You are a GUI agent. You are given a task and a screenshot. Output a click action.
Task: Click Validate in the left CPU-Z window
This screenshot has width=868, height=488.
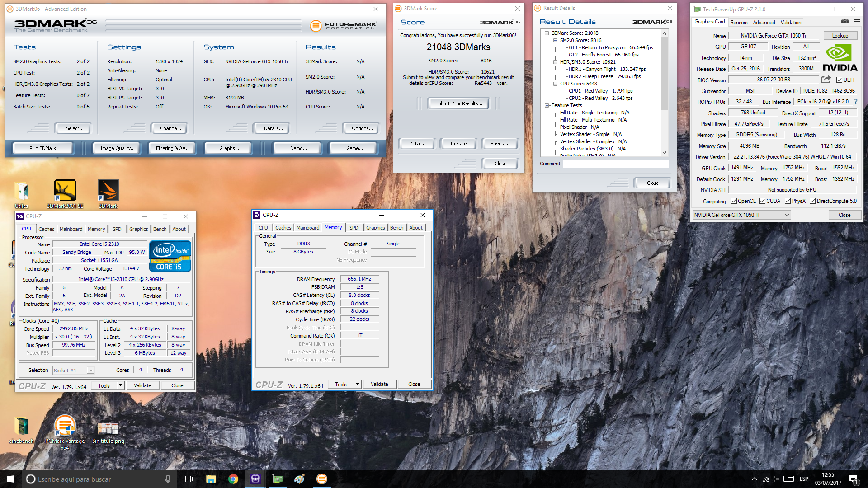(142, 385)
